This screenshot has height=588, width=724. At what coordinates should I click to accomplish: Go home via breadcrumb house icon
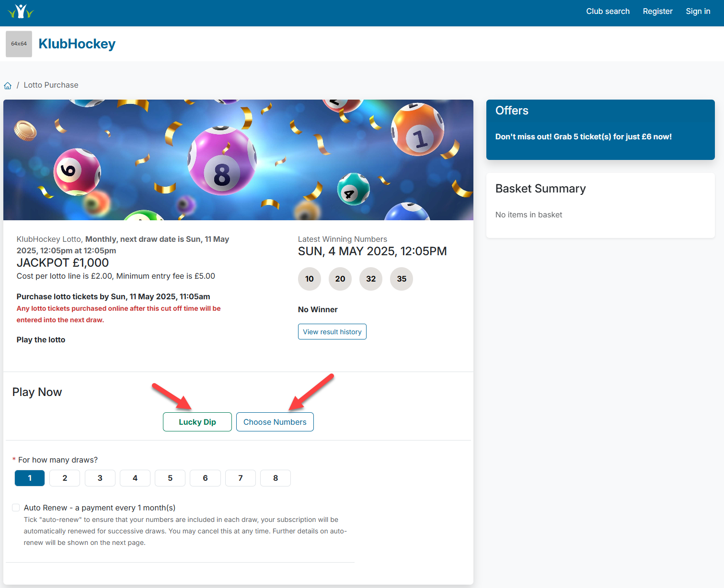pos(8,86)
